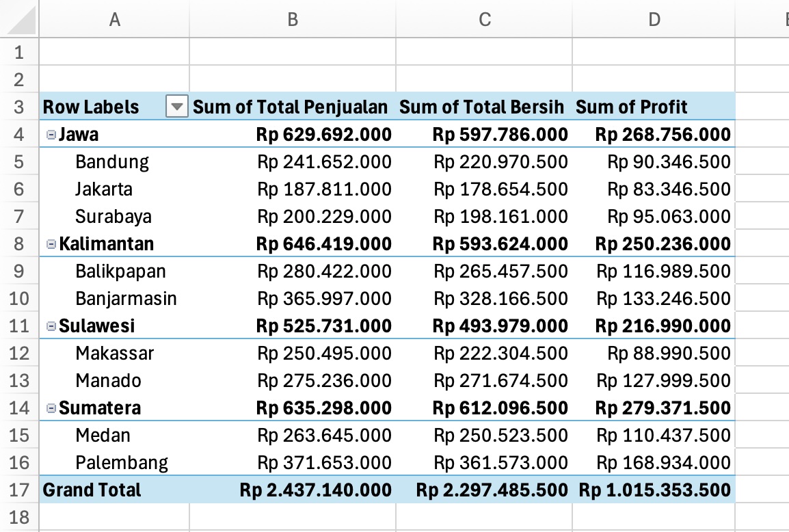Viewport: 789px width, 532px height.
Task: Select row 3 header
Action: [x=19, y=107]
